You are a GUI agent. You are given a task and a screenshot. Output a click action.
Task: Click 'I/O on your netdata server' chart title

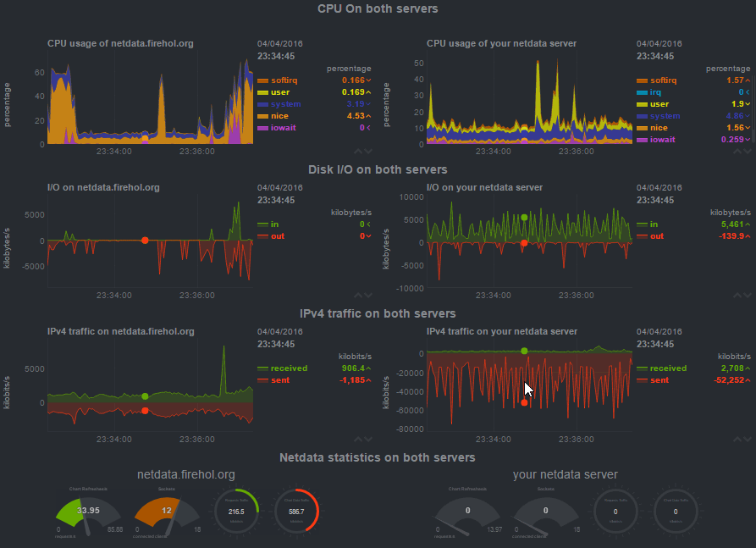coord(484,187)
